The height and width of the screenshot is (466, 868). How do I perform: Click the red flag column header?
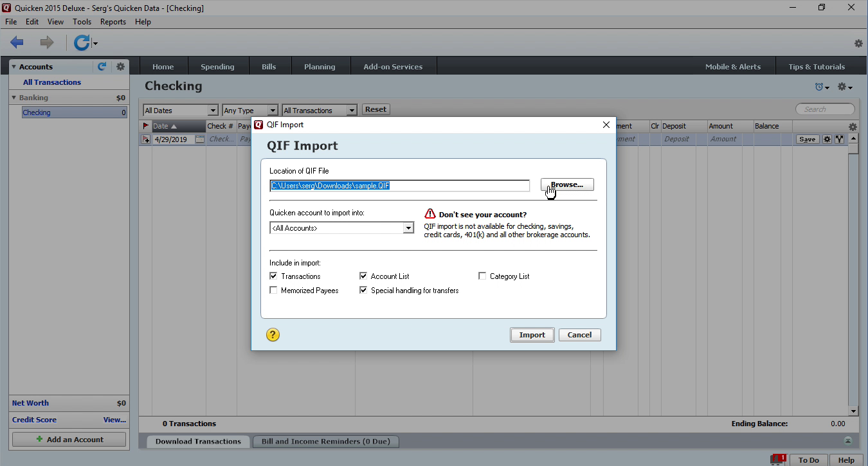[x=146, y=126]
